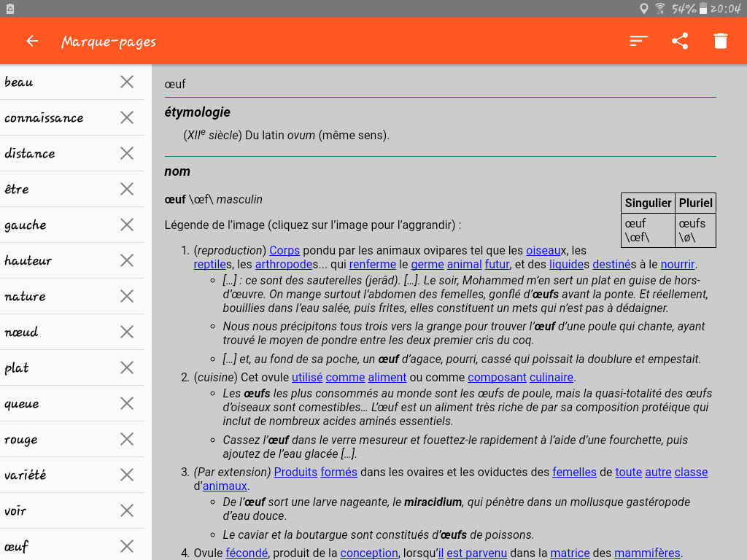Open the sort bookmarks icon
Image resolution: width=747 pixels, height=560 pixels.
click(638, 41)
